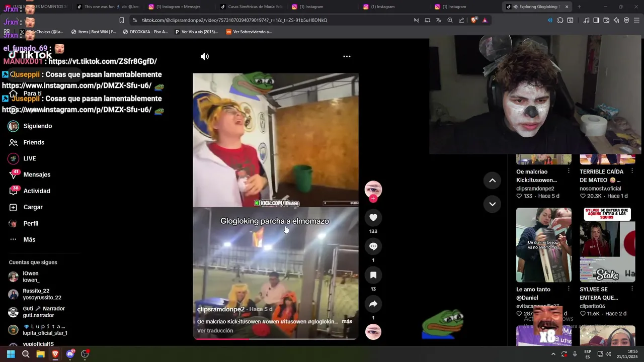644x362 pixels.
Task: Open the Leo AI sparkle icon
Action: tap(616, 20)
